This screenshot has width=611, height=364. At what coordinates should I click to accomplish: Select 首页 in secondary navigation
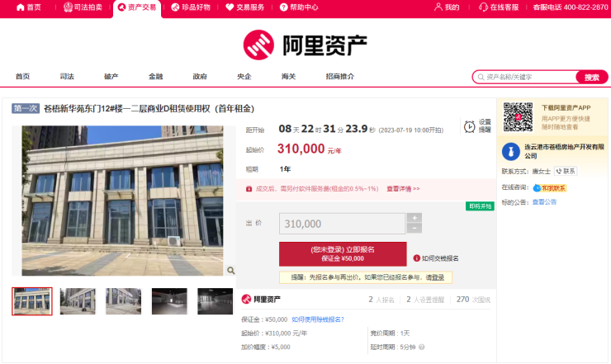click(x=22, y=77)
